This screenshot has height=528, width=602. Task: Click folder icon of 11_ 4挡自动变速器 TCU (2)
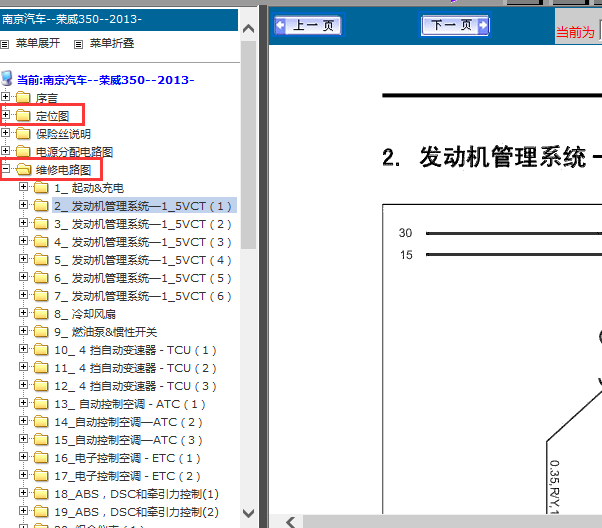41,368
